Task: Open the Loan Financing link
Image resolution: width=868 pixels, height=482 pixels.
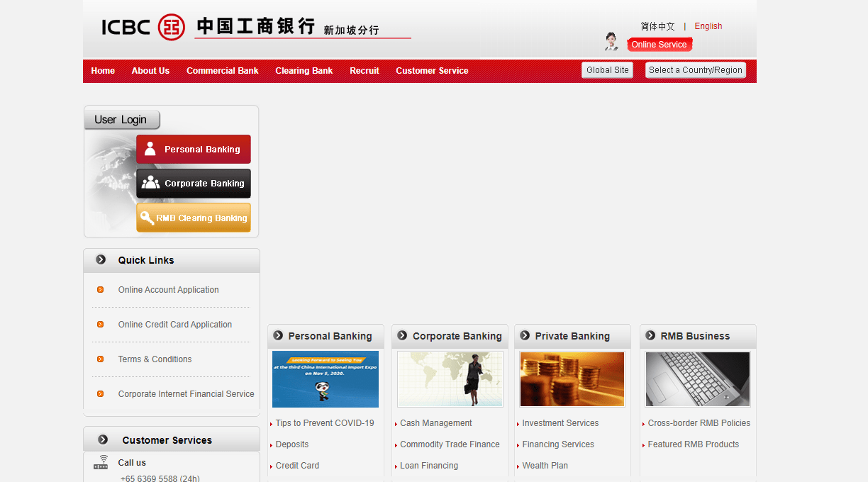Action: tap(429, 466)
